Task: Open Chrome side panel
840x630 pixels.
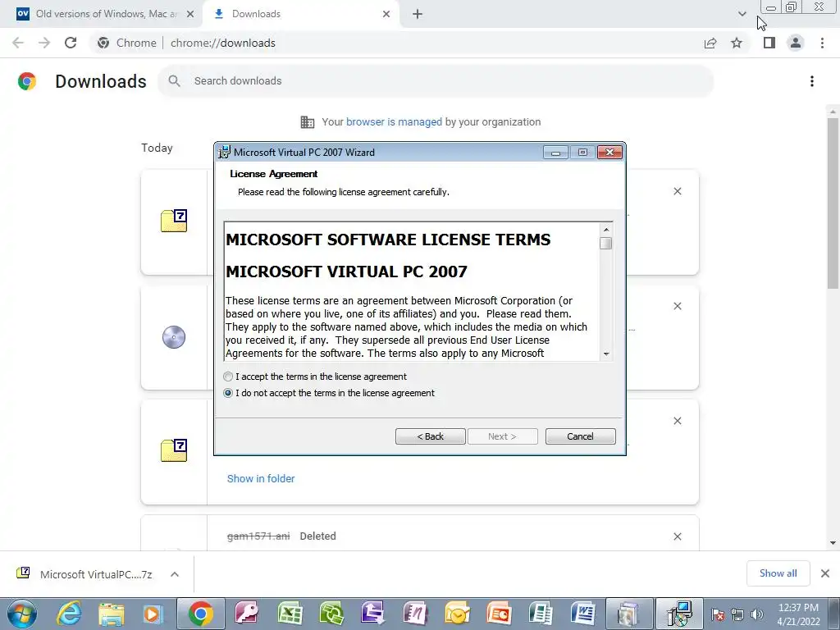Action: click(769, 43)
